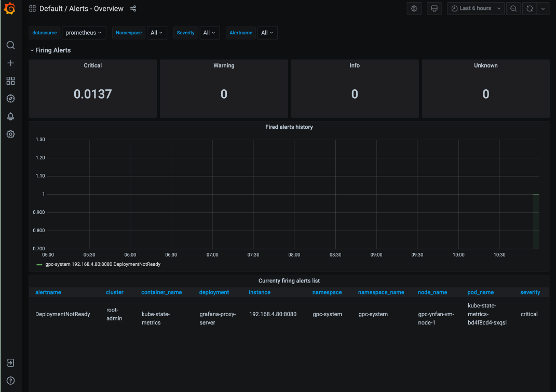Zoom out the time range with the magnifier icon

tap(513, 8)
